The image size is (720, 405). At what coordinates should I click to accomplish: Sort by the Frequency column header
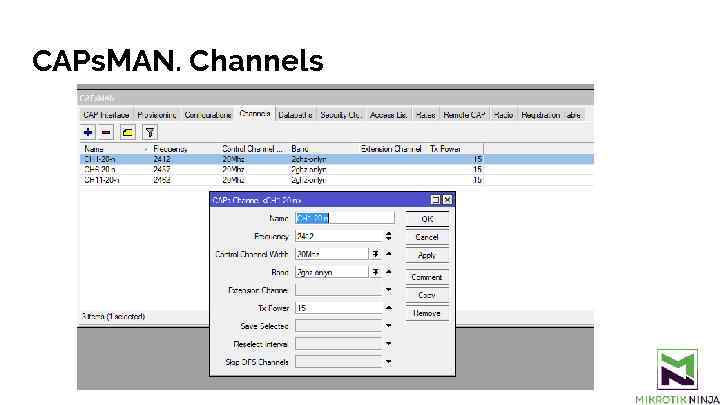point(185,149)
